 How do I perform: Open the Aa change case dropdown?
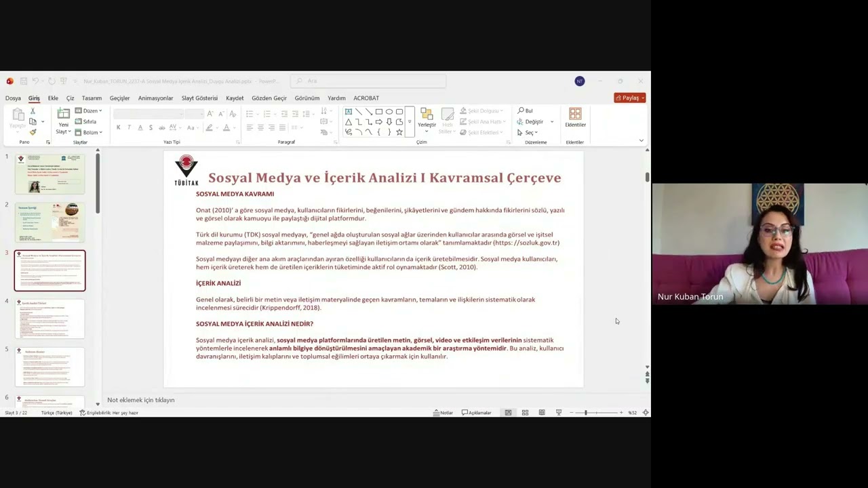[192, 127]
